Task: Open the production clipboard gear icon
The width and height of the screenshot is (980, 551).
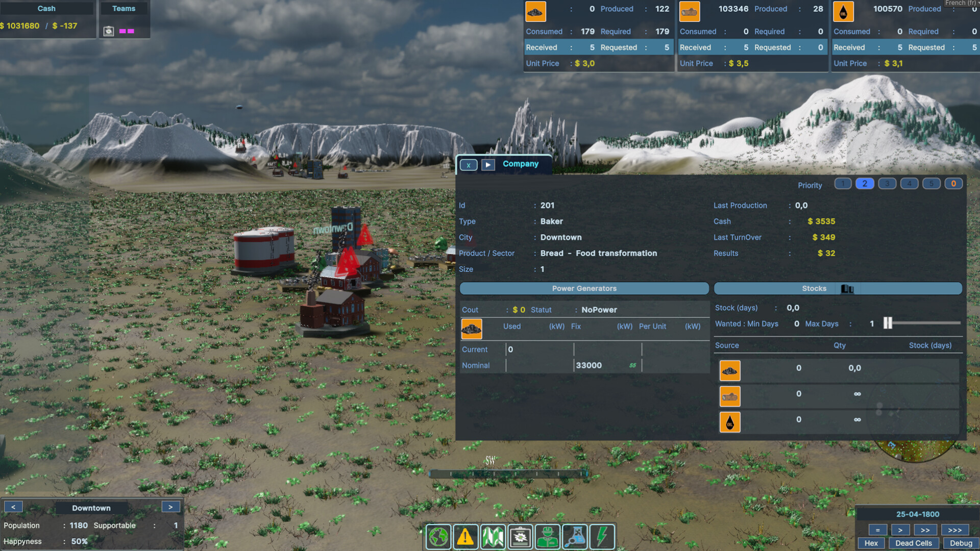Action: [x=519, y=536]
